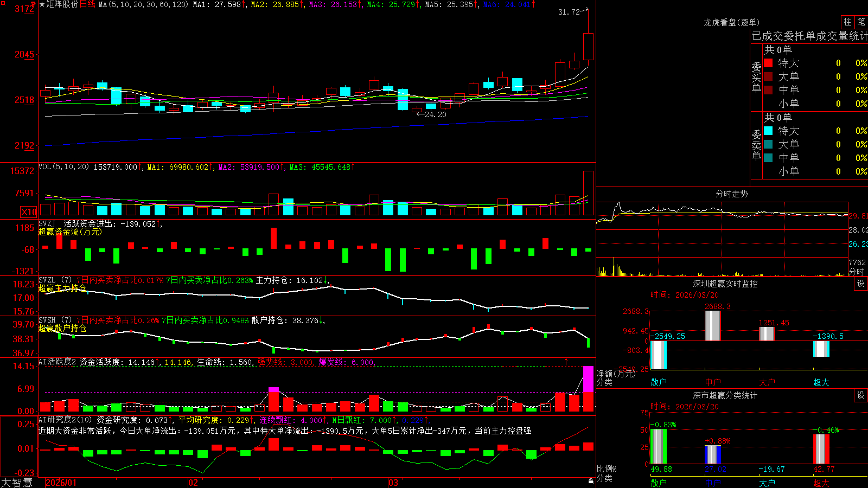Image resolution: width=868 pixels, height=488 pixels.
Task: Click the 24.20 low price label
Action: pyautogui.click(x=435, y=114)
